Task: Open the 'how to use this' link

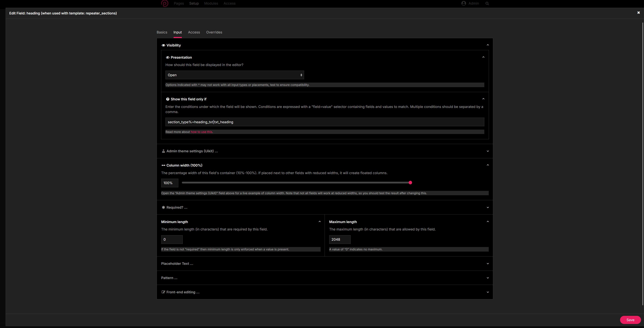Action: click(x=201, y=132)
